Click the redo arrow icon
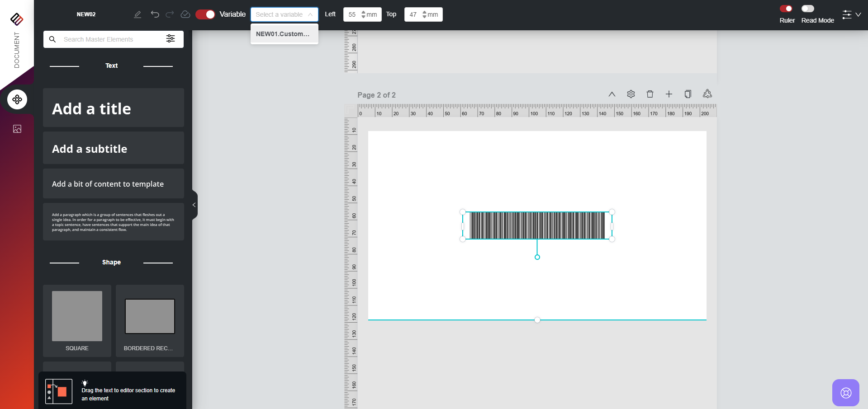The width and height of the screenshot is (868, 409). 170,14
